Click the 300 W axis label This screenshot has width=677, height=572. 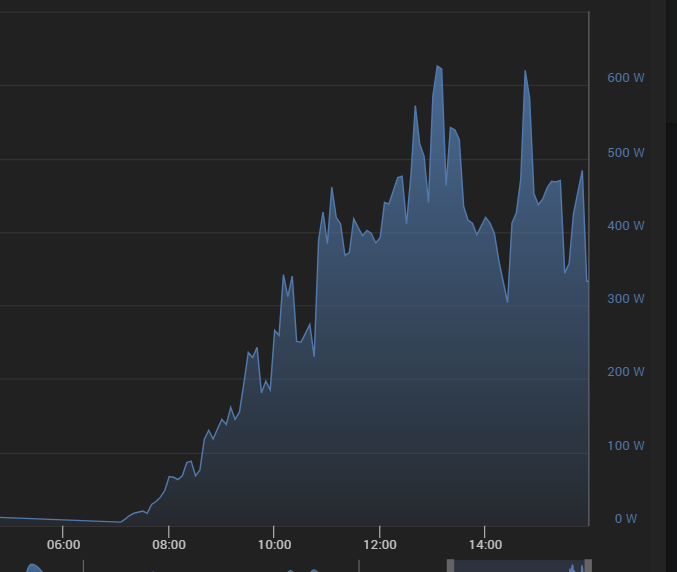point(625,299)
